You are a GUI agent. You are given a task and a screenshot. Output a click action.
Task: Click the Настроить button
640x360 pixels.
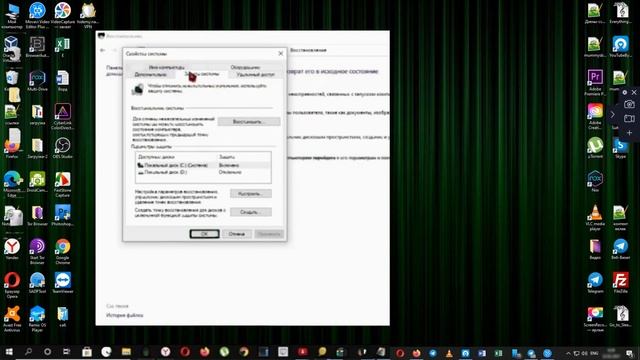(x=251, y=193)
